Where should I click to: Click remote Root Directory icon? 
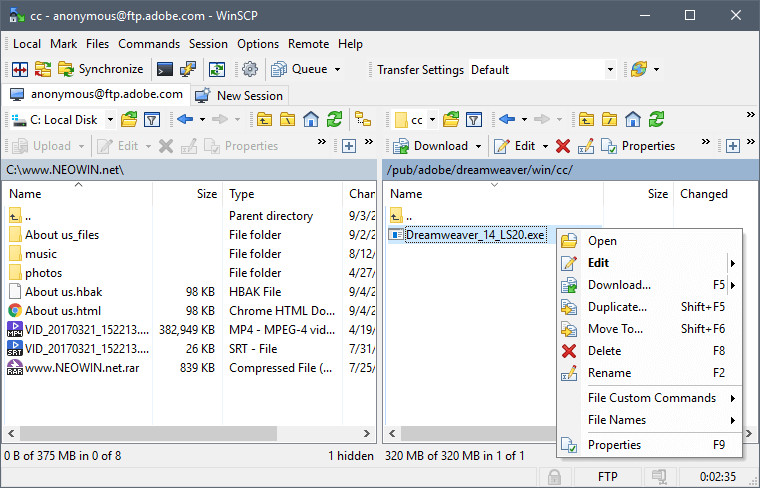click(x=609, y=119)
